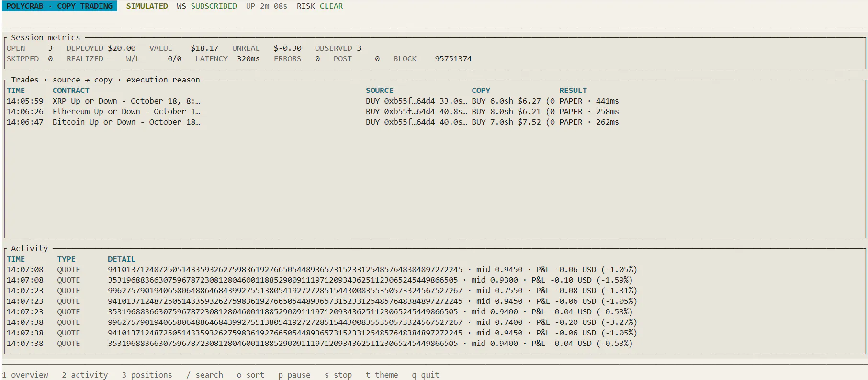Hit the s stop command
868x380 pixels.
pos(338,375)
